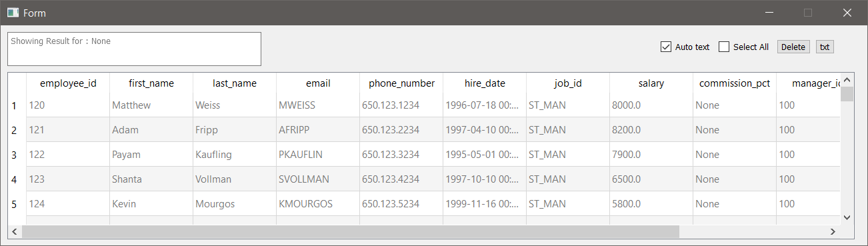The width and height of the screenshot is (868, 246).
Task: Select phone number 650.123.5234
Action: point(401,204)
